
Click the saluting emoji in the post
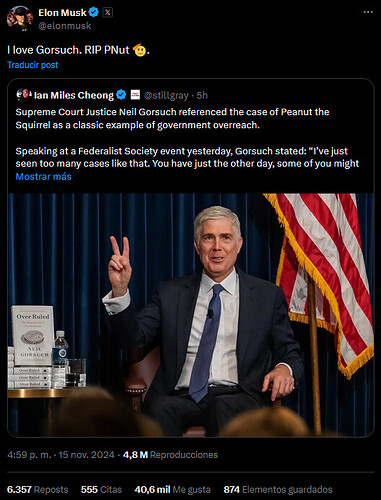pyautogui.click(x=139, y=50)
